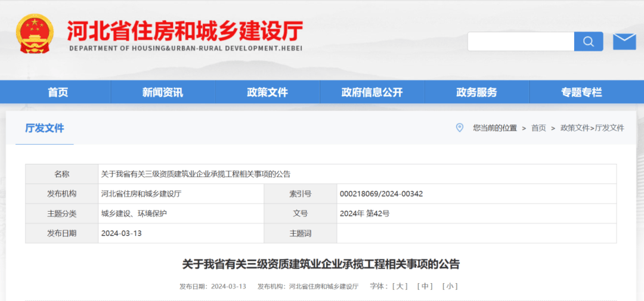Image resolution: width=644 pixels, height=301 pixels.
Task: Click the table cell 河北省住房和城乡建设厅
Action: [x=181, y=194]
